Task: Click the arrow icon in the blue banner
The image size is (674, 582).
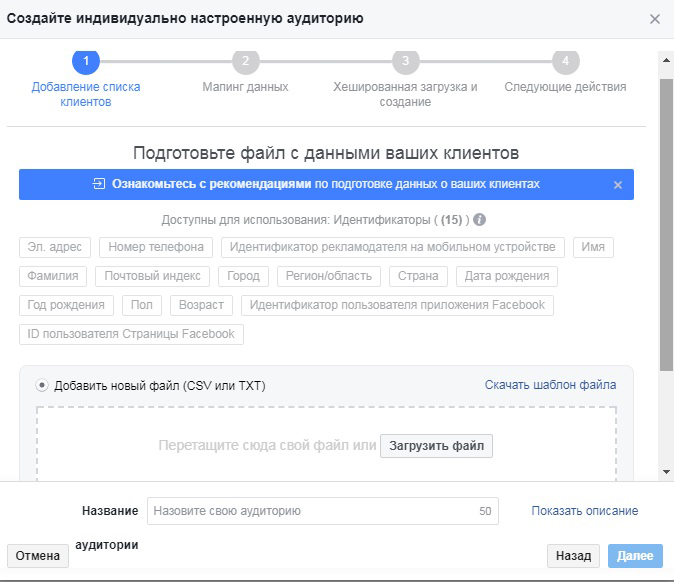Action: [99, 184]
